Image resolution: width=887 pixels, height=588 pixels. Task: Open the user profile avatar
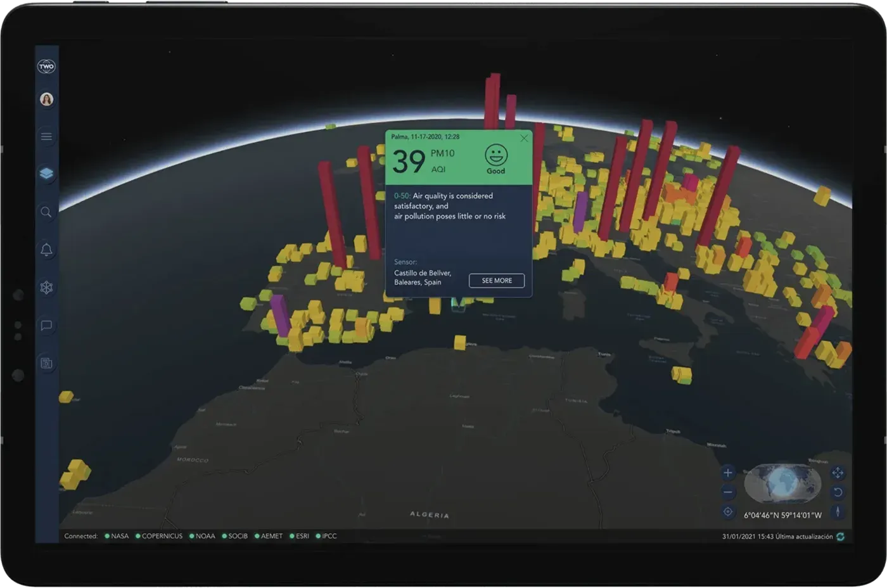[46, 99]
